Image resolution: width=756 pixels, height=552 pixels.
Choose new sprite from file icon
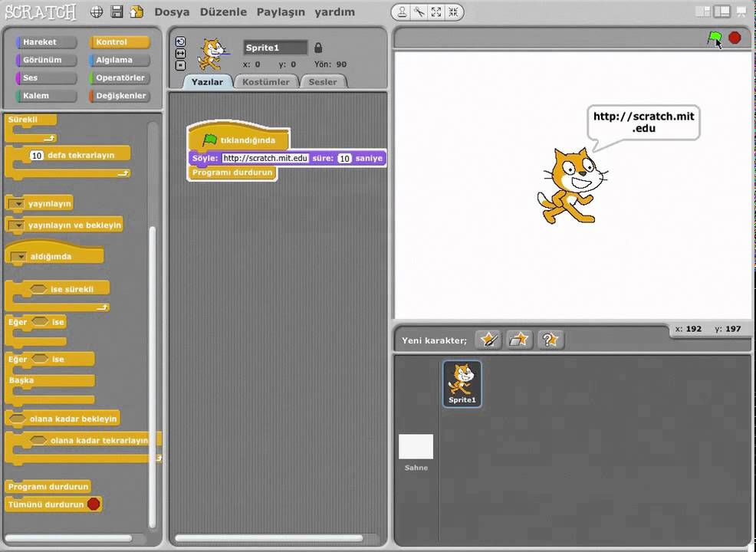(x=519, y=340)
